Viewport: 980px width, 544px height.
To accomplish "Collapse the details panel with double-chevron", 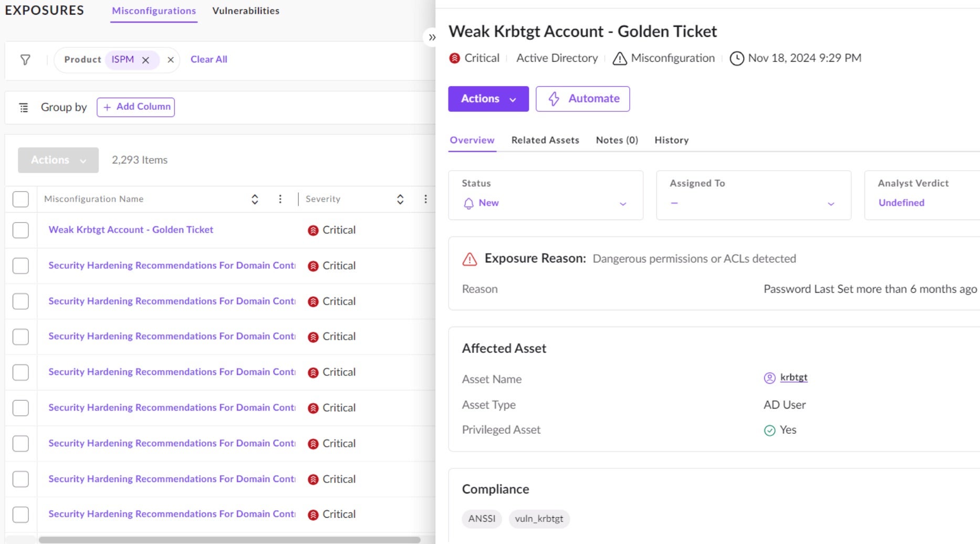I will tap(432, 37).
